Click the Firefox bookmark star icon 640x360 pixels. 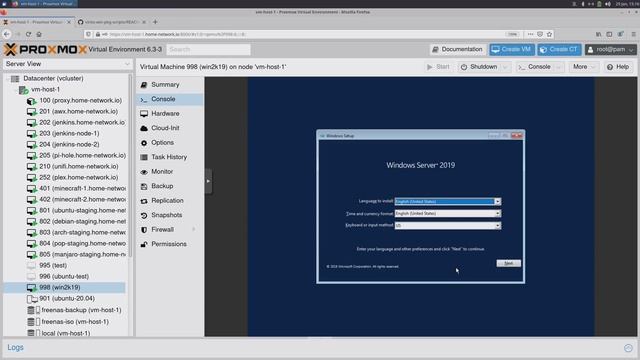pyautogui.click(x=549, y=34)
